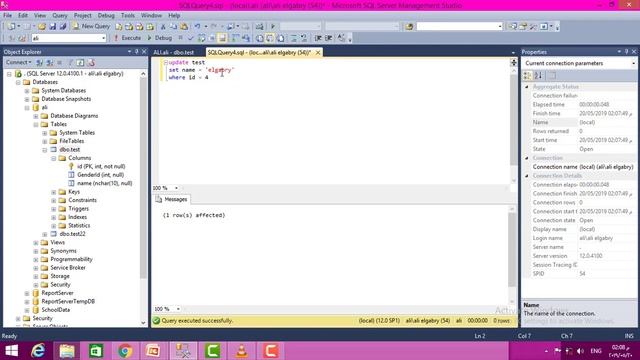640x360 pixels.
Task: Open the Query menu
Action: click(x=60, y=15)
